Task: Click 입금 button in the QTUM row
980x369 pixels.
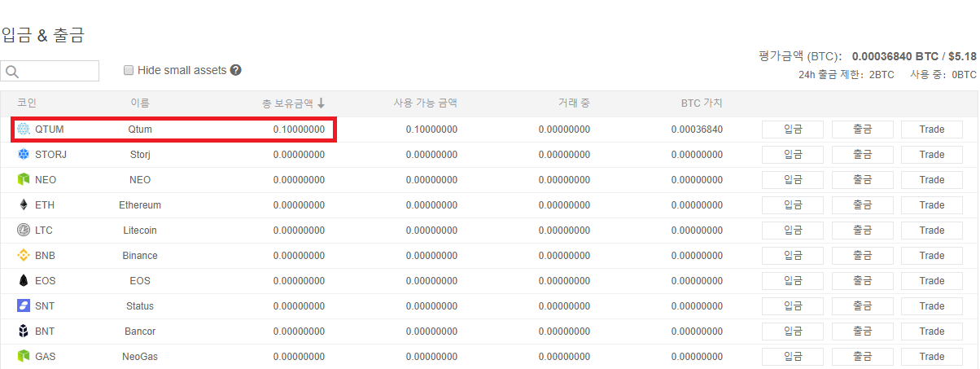Action: [x=793, y=130]
